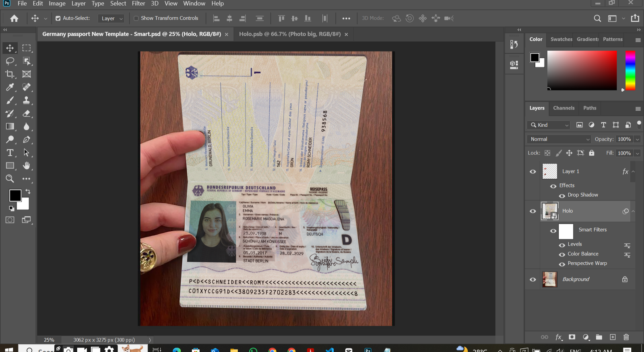
Task: Select the Path Selection tool
Action: 27,152
